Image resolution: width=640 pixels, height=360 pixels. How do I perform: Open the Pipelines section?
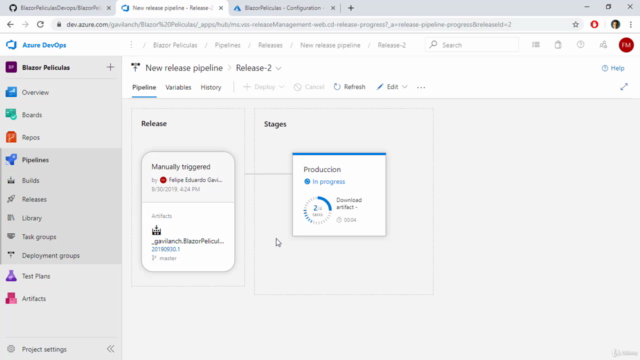pos(35,160)
